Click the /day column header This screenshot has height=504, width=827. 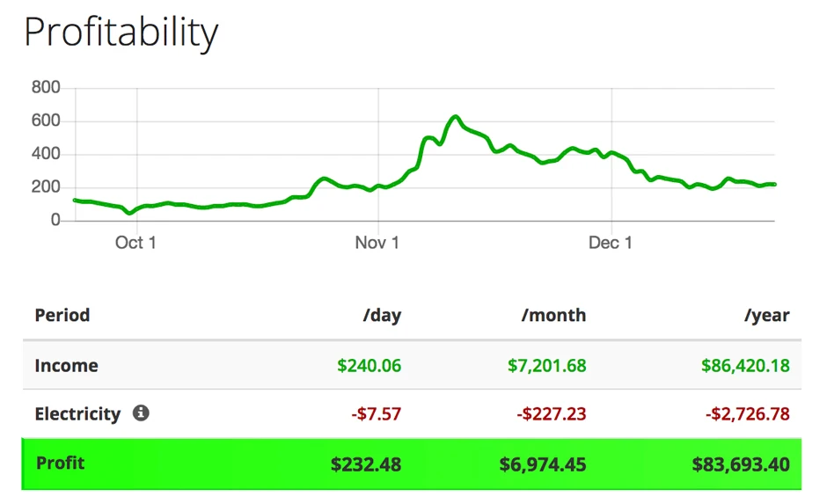coord(382,315)
